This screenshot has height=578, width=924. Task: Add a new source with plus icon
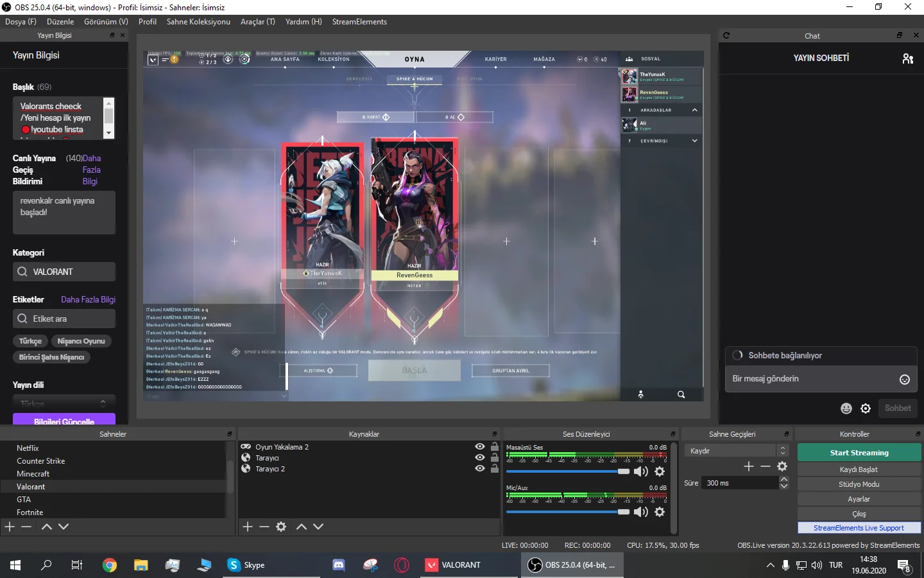[248, 527]
